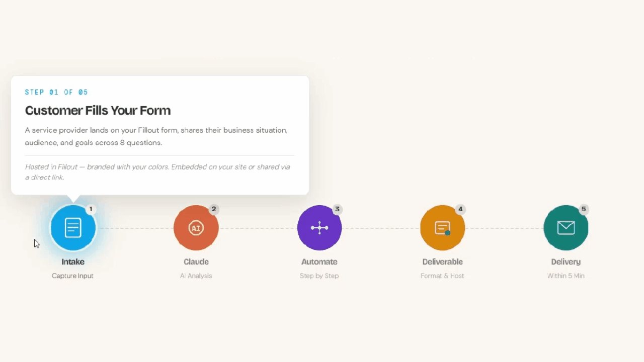
Task: Click the 'Customer Fills Your Form' heading
Action: pyautogui.click(x=98, y=111)
